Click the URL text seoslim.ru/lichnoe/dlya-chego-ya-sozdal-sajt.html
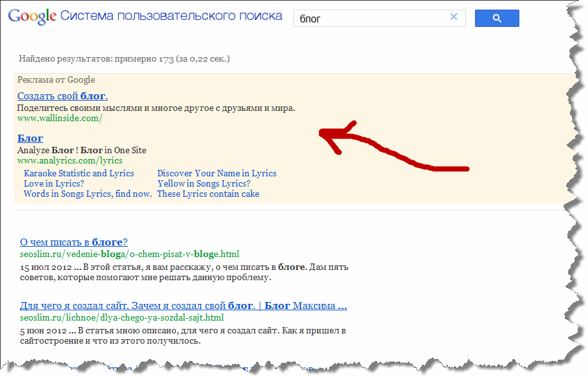Screen dimensions: 588x377 tap(122, 318)
